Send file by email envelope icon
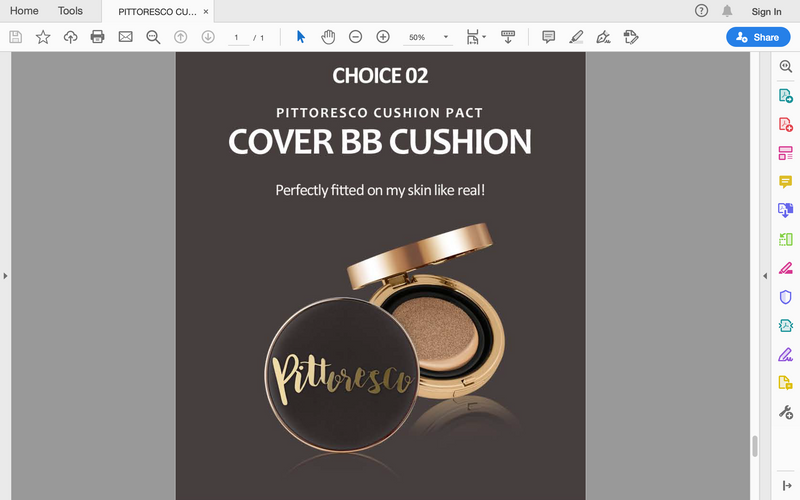The height and width of the screenshot is (500, 800). (x=126, y=37)
